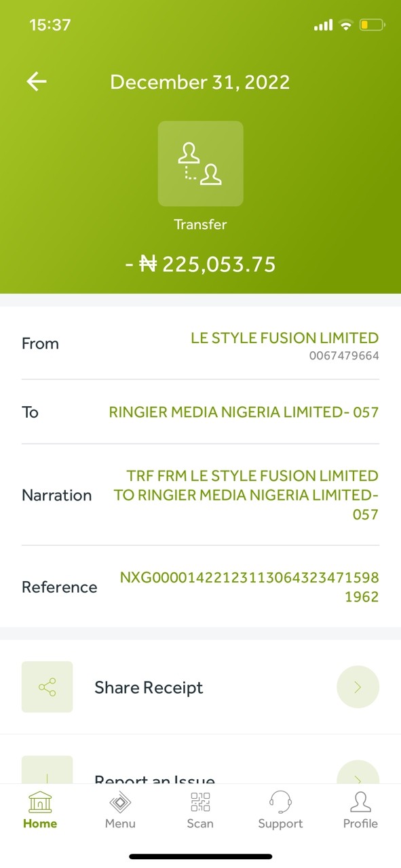The height and width of the screenshot is (868, 401).
Task: Tap the share icon beside Share Receipt
Action: coord(47,687)
